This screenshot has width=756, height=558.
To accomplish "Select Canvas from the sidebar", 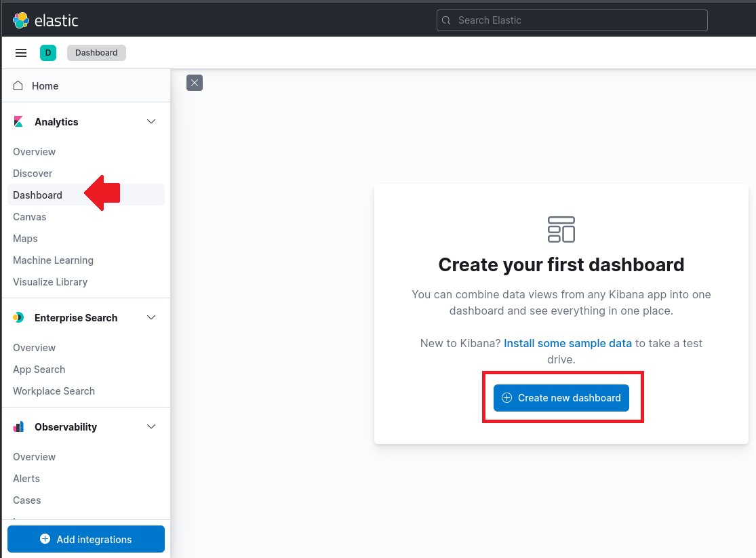I will (x=29, y=216).
